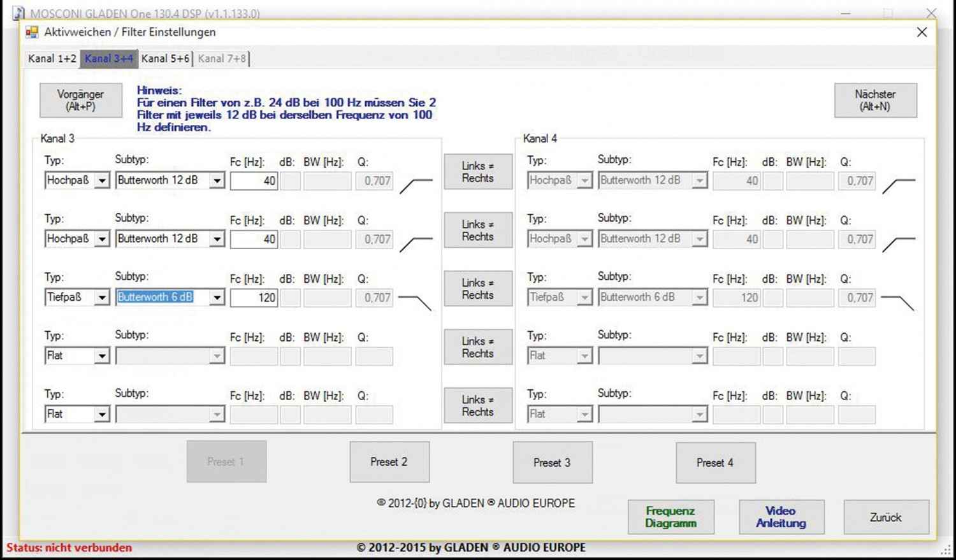Go to next with Nächster (Alt+N) button
This screenshot has width=956, height=560.
pos(876,100)
